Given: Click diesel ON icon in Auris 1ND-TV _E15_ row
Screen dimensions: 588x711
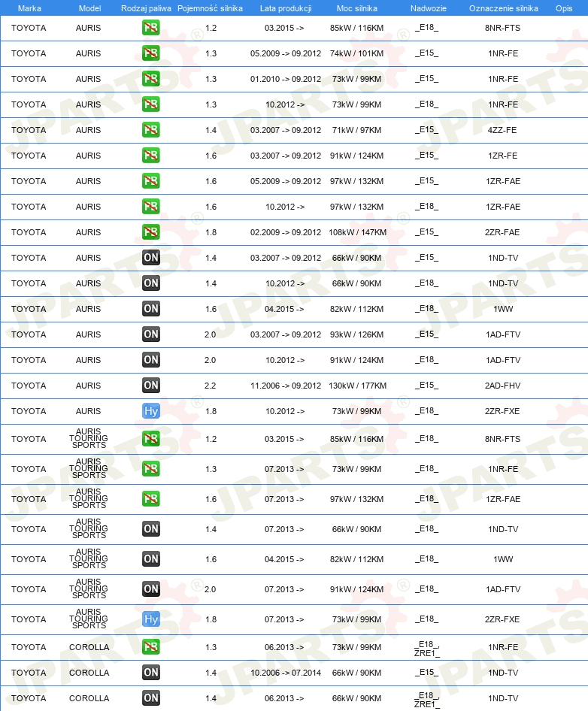Looking at the screenshot, I should click(x=151, y=258).
